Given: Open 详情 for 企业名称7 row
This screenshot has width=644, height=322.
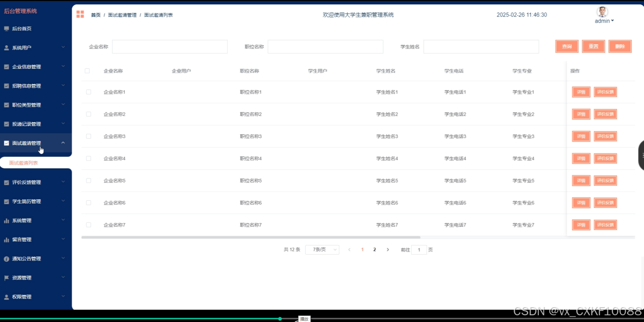Looking at the screenshot, I should click(x=581, y=225).
